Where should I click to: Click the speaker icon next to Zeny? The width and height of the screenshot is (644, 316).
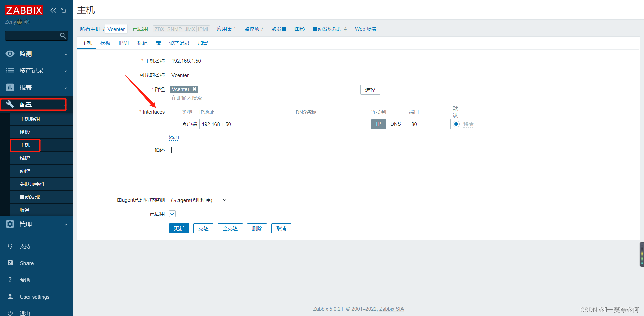click(26, 22)
